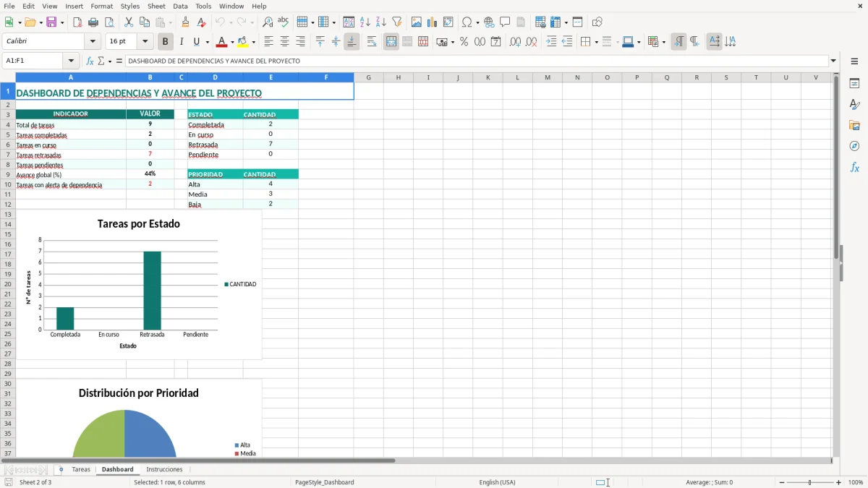Screen dimensions: 868x488
Task: Click the Insert Chart icon
Action: [x=433, y=22]
